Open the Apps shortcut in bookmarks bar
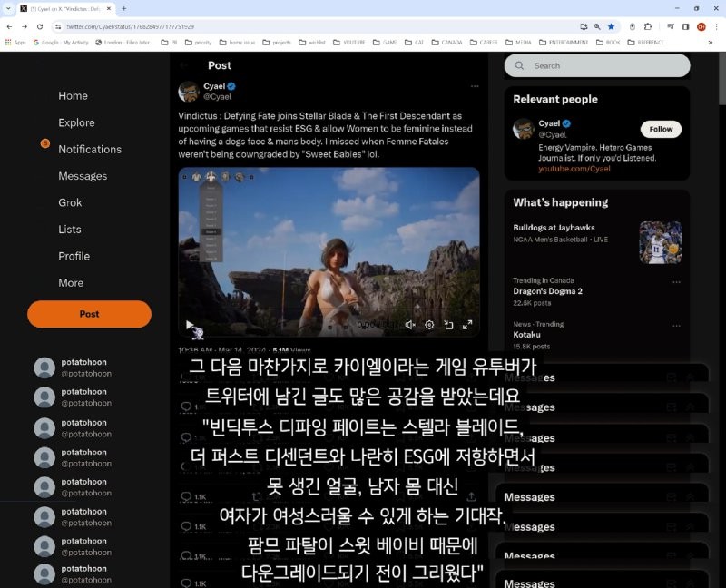The width and height of the screenshot is (726, 588). (x=15, y=42)
